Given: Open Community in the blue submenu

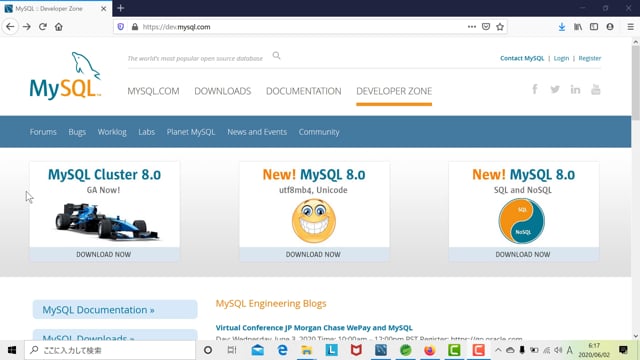Looking at the screenshot, I should pyautogui.click(x=319, y=132).
